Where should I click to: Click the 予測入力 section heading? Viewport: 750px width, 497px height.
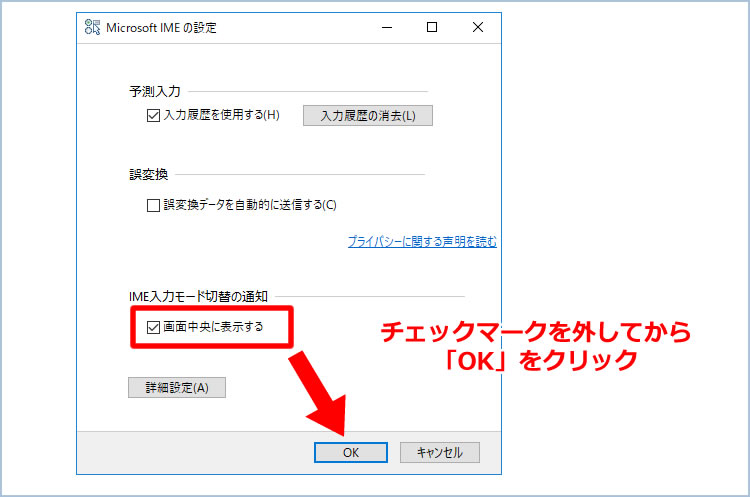click(x=154, y=91)
